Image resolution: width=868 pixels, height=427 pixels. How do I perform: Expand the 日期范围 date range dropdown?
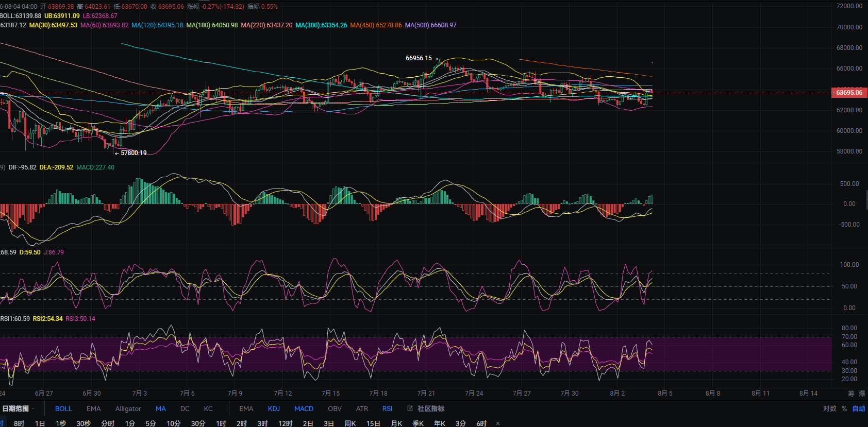coord(18,408)
